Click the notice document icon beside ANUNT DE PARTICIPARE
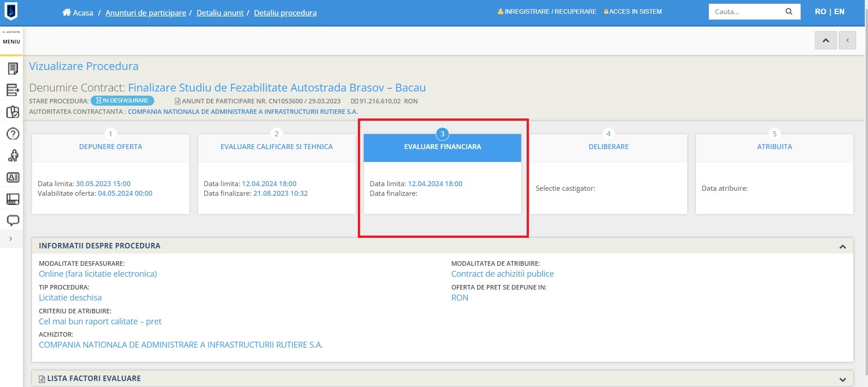 point(178,101)
